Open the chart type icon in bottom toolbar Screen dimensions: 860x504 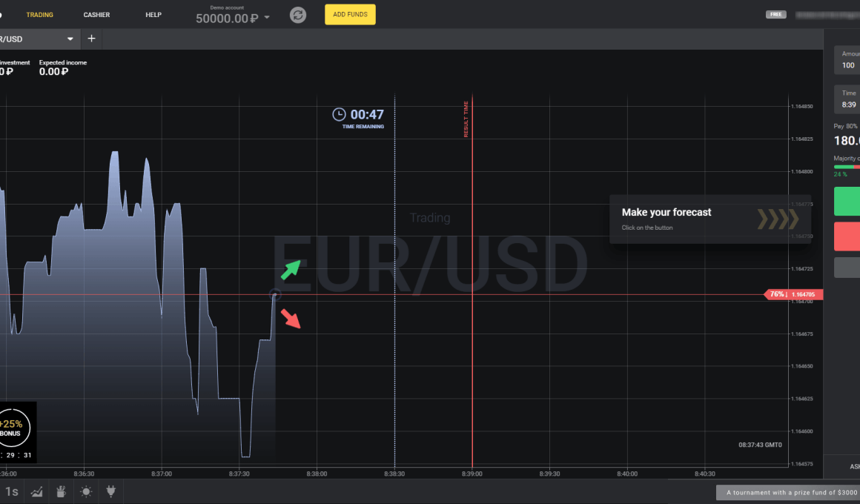(x=36, y=491)
